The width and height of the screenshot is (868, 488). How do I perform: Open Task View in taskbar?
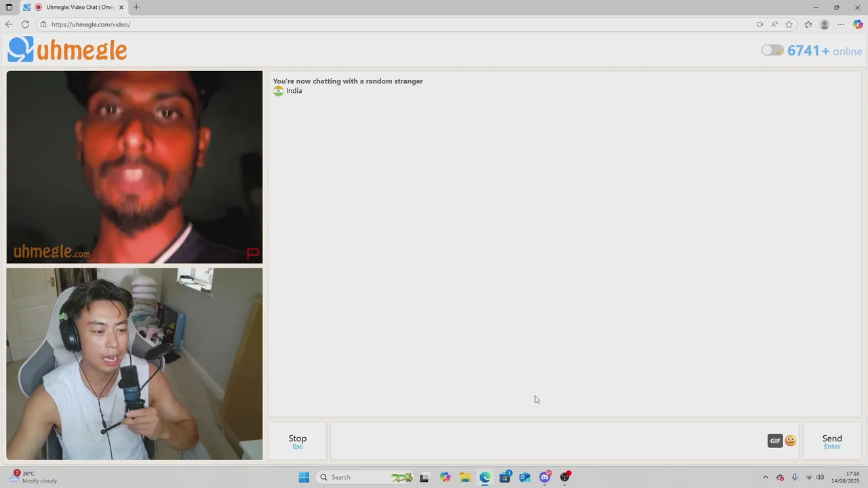click(x=425, y=477)
